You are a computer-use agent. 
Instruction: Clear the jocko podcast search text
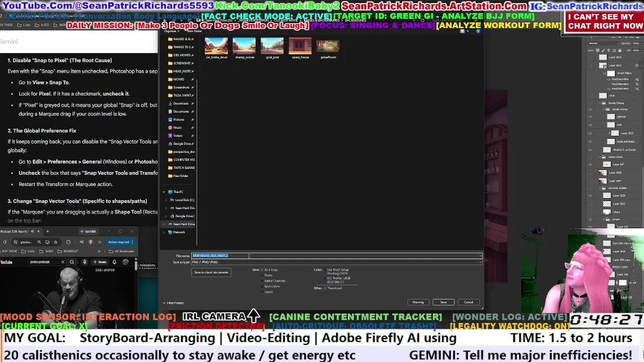63,262
